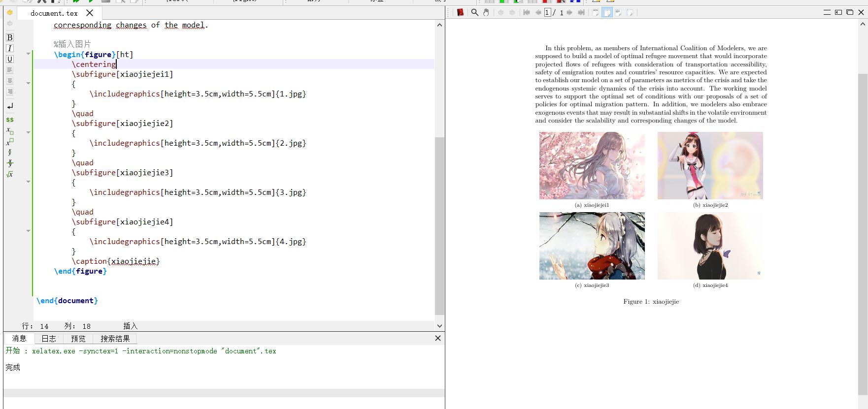
Task: Insert a fraction with the x/y icon
Action: (10, 153)
